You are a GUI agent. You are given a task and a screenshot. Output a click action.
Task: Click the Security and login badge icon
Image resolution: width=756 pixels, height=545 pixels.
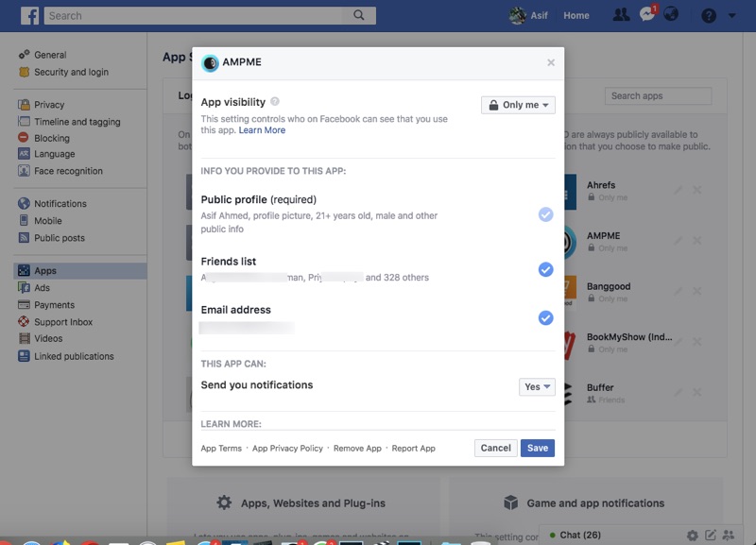24,72
